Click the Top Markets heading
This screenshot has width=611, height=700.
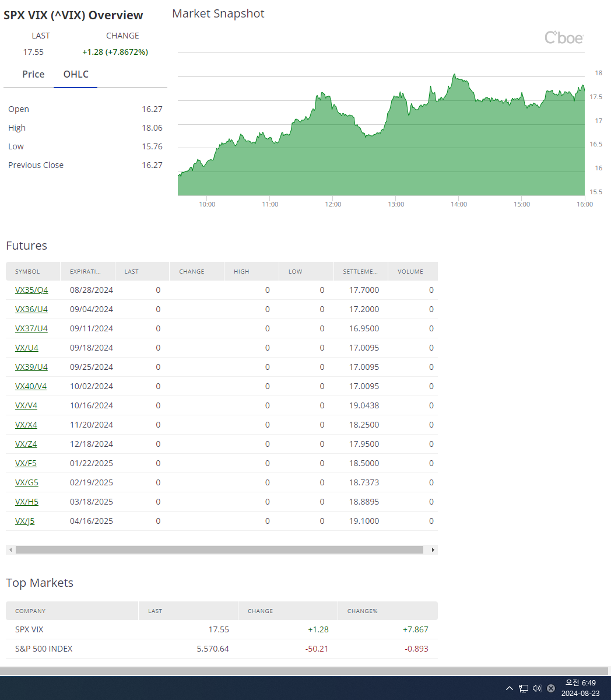click(40, 583)
